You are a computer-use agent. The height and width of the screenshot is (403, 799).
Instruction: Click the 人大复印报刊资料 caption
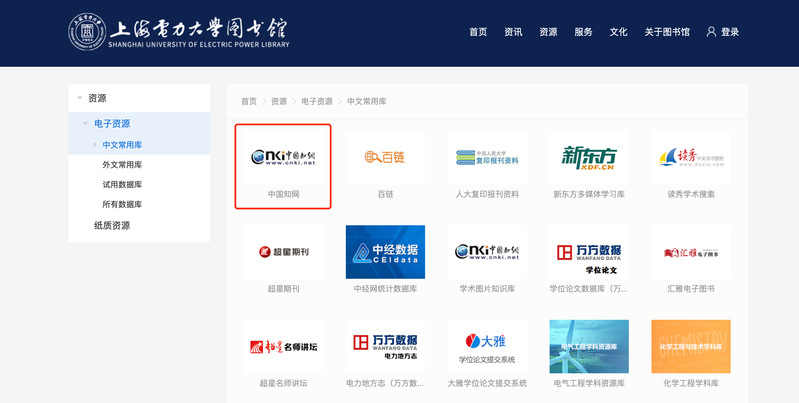point(487,194)
